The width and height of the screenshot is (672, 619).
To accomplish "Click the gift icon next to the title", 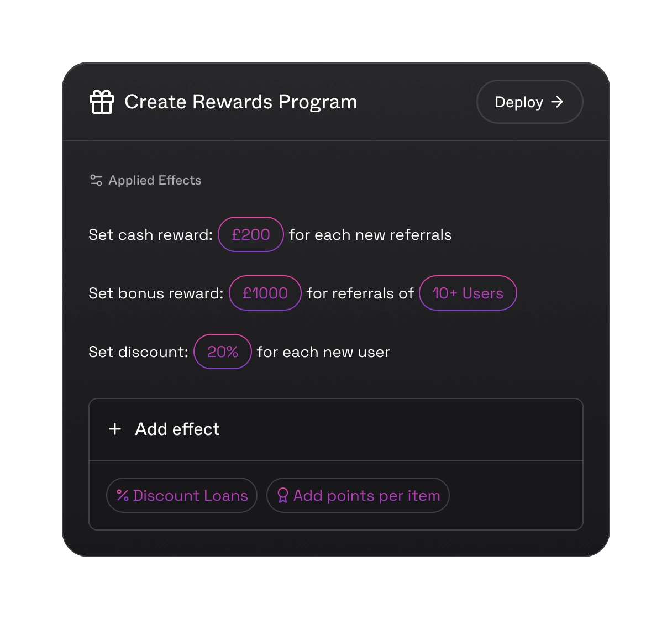I will 102,102.
